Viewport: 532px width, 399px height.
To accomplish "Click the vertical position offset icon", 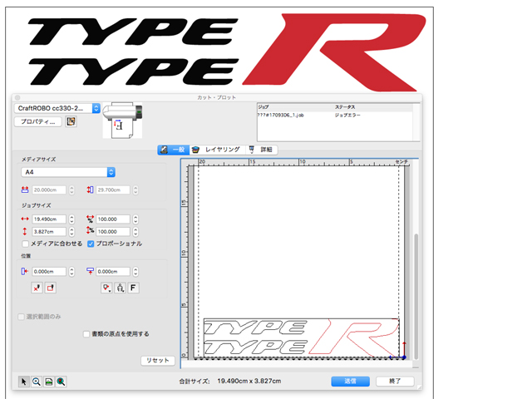I will [x=90, y=271].
